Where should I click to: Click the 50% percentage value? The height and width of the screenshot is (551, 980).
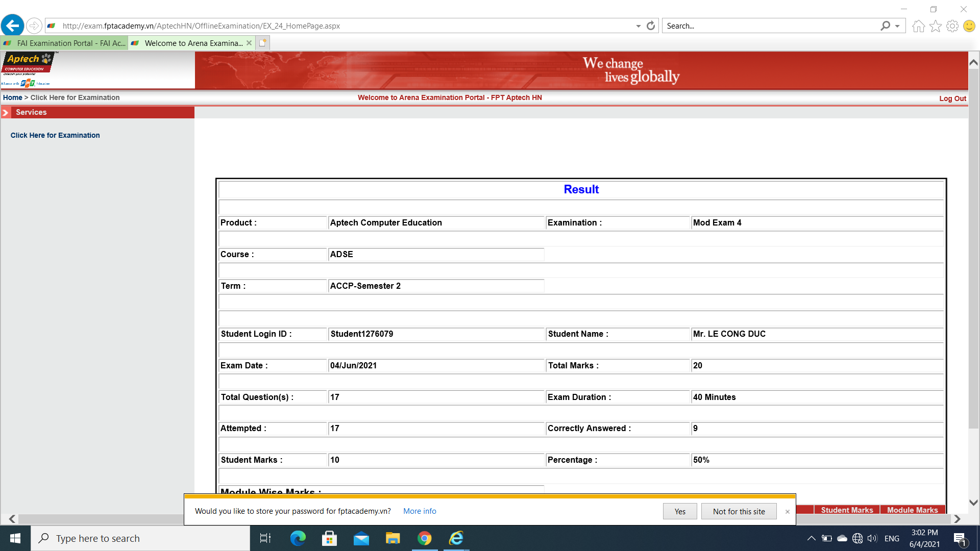coord(701,460)
